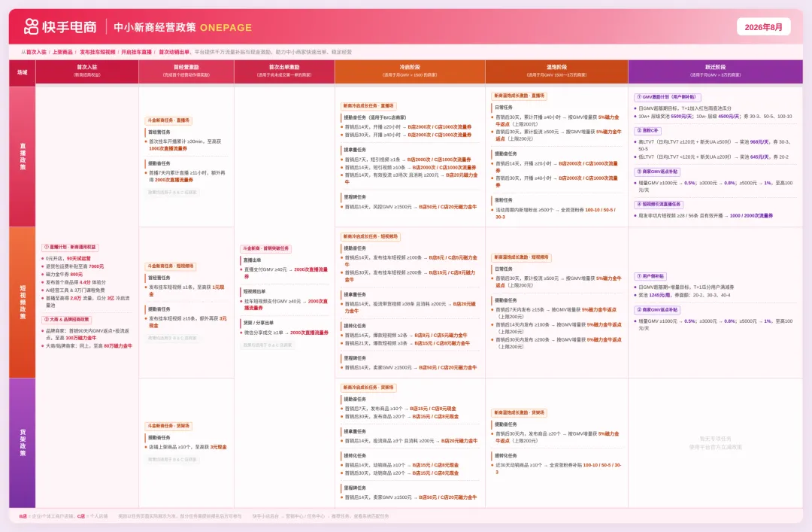Select the 首次入驻 column header
Image resolution: width=812 pixels, height=532 pixels.
pos(87,71)
